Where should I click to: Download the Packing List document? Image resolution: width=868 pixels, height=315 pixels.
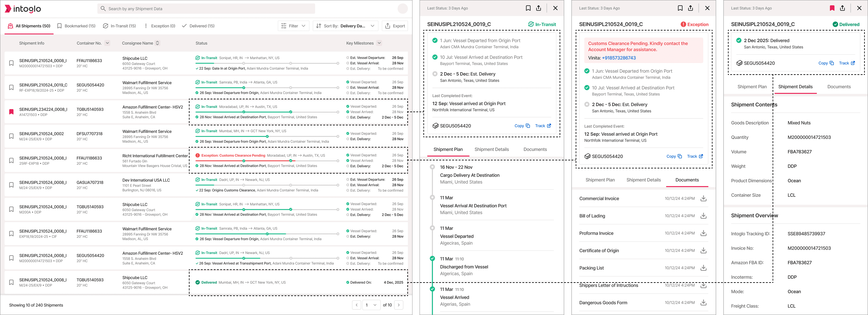703,268
